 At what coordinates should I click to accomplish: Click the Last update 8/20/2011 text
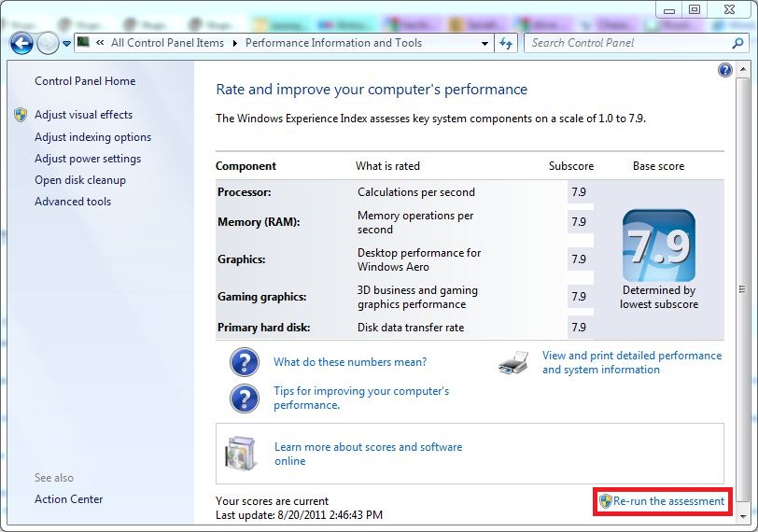coord(300,515)
